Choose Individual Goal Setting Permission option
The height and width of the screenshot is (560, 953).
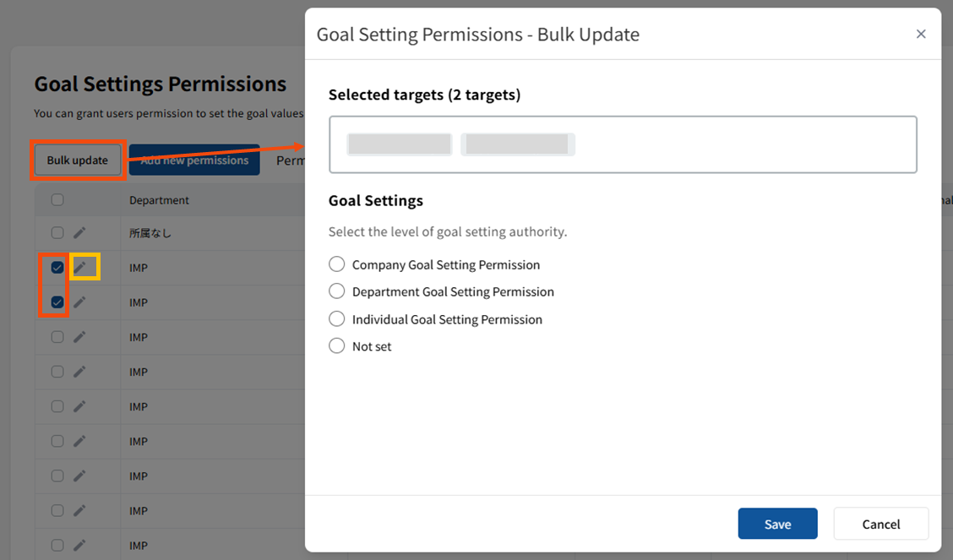click(x=337, y=319)
